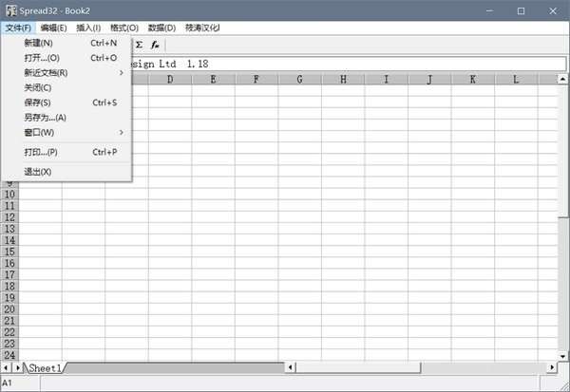This screenshot has height=392, width=570.
Task: Choose 新建(N) from the file menu
Action: click(x=66, y=43)
